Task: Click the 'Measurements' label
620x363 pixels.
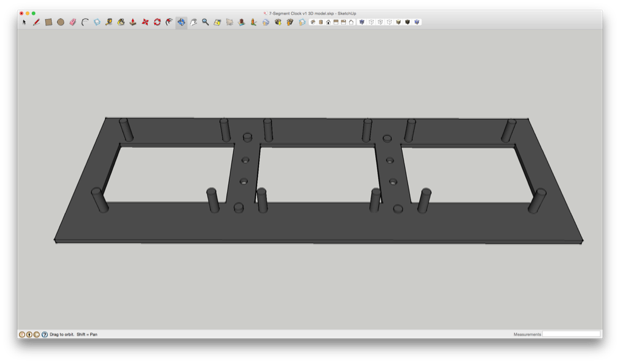Action: point(527,334)
